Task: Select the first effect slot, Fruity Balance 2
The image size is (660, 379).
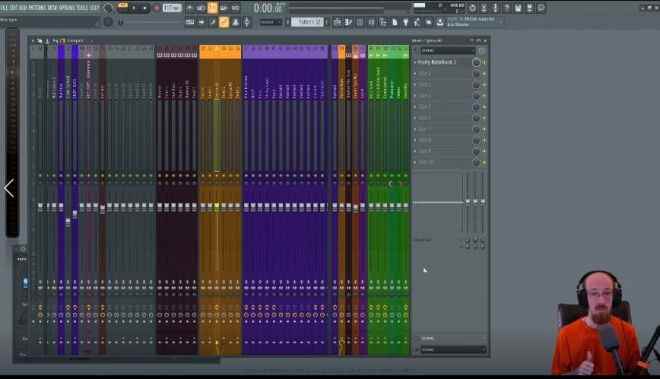Action: pyautogui.click(x=436, y=62)
